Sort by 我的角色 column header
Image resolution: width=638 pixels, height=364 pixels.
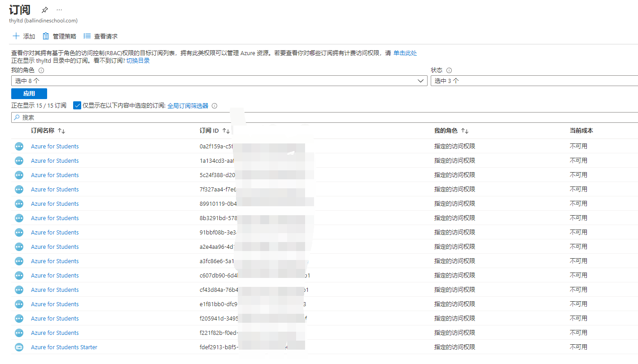451,130
